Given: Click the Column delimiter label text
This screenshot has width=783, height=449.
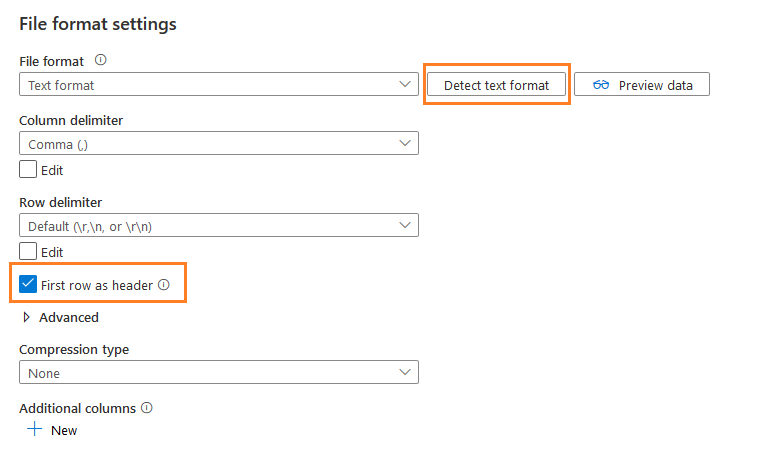Looking at the screenshot, I should tap(71, 120).
